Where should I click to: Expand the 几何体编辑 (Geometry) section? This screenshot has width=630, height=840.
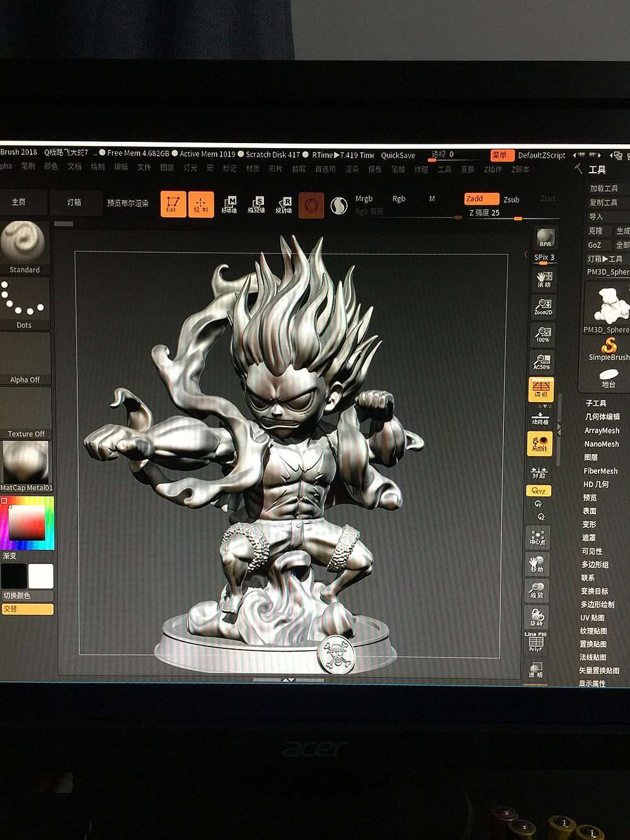(x=602, y=417)
